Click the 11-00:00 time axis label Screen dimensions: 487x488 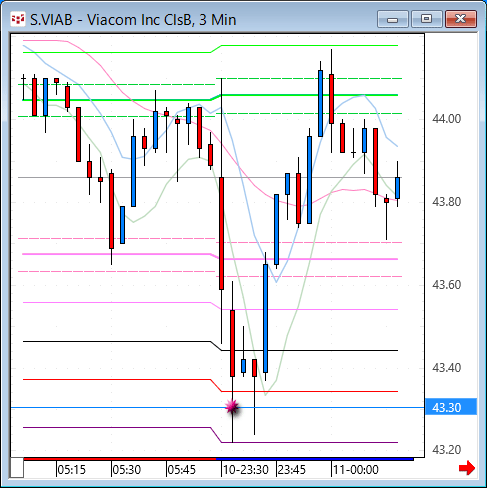[x=356, y=470]
